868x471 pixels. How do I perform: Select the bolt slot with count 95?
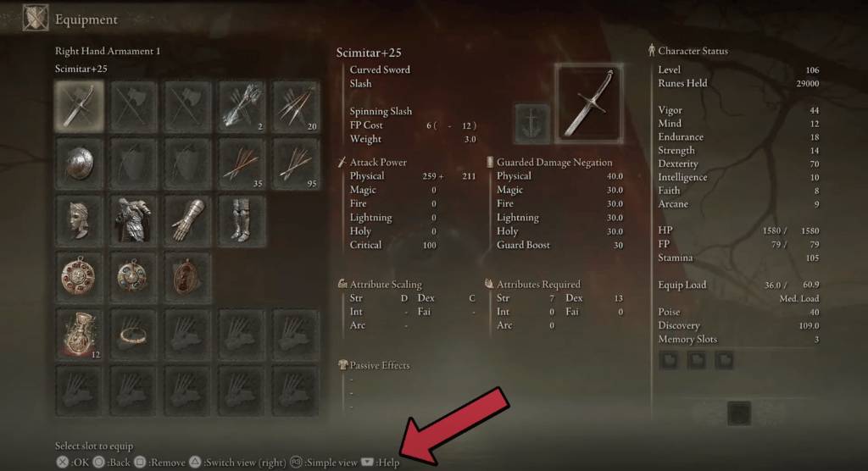click(296, 163)
